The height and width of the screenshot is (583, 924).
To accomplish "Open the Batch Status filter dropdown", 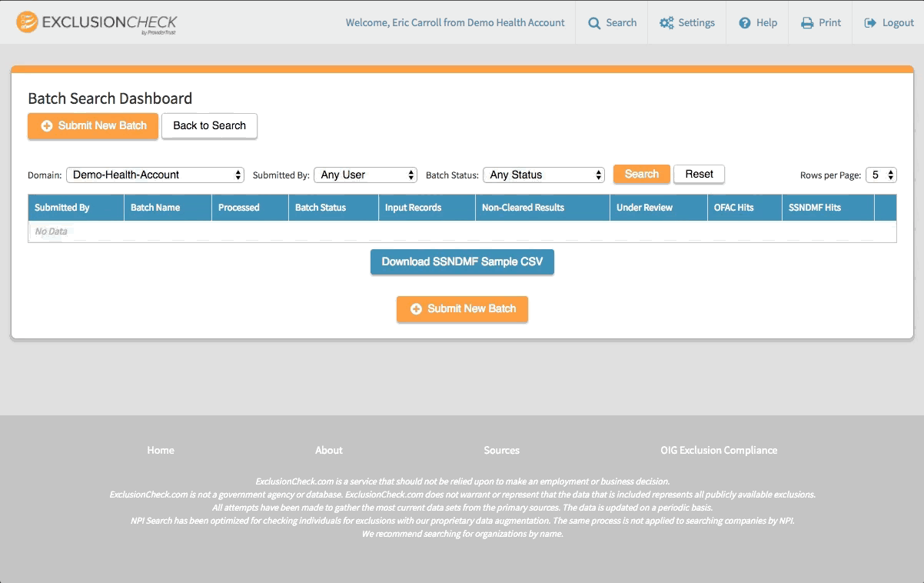I will pyautogui.click(x=544, y=175).
